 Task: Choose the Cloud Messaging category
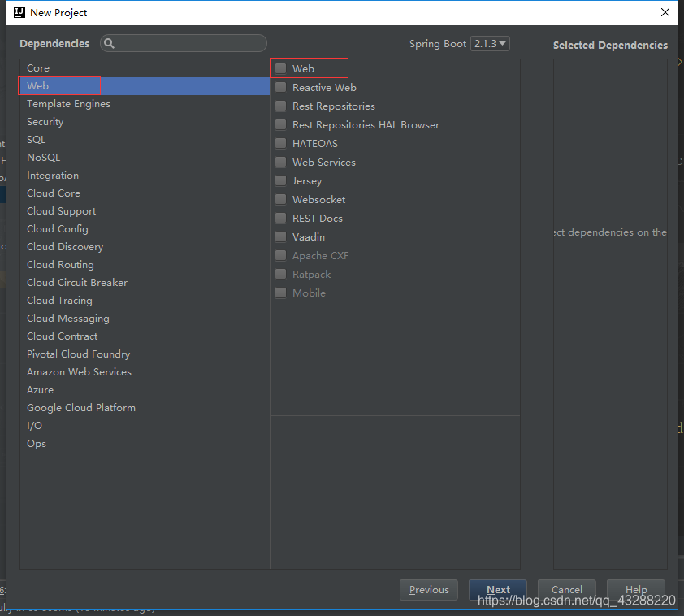pos(145,319)
